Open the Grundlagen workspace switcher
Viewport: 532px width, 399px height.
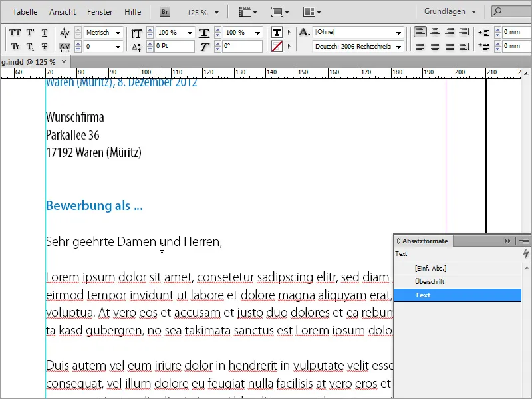point(450,11)
